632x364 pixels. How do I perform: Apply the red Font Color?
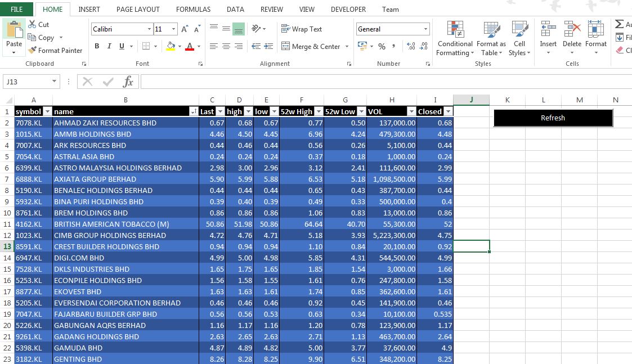(x=190, y=46)
